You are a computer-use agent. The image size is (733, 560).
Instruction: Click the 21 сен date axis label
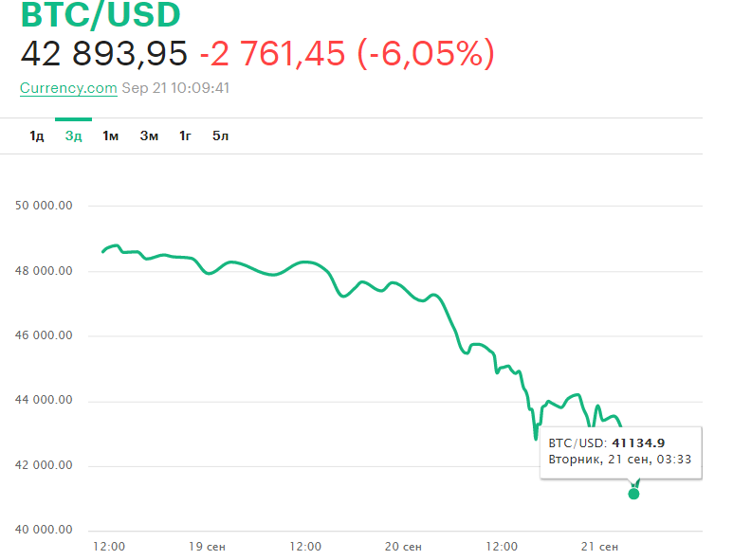(599, 547)
